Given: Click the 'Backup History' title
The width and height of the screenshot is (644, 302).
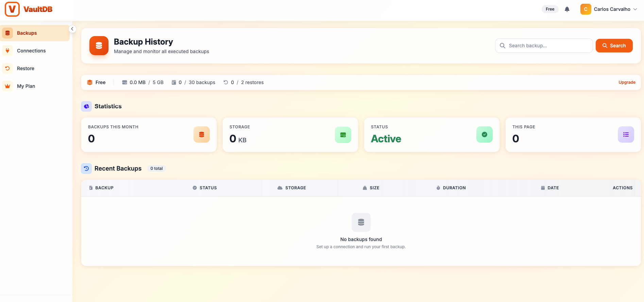Looking at the screenshot, I should point(143,42).
